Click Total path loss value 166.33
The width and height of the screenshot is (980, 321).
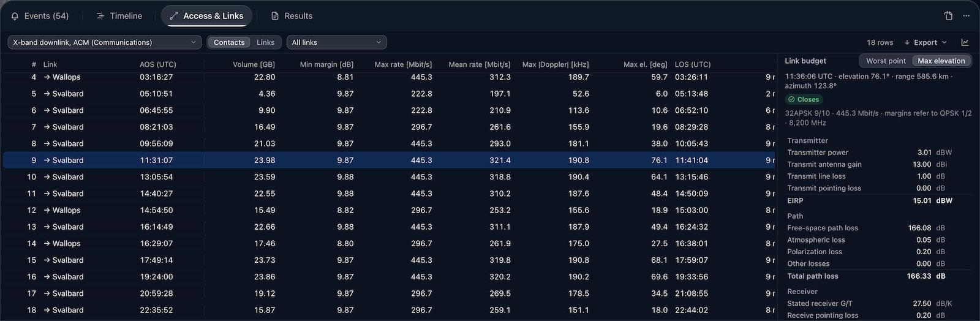point(919,276)
